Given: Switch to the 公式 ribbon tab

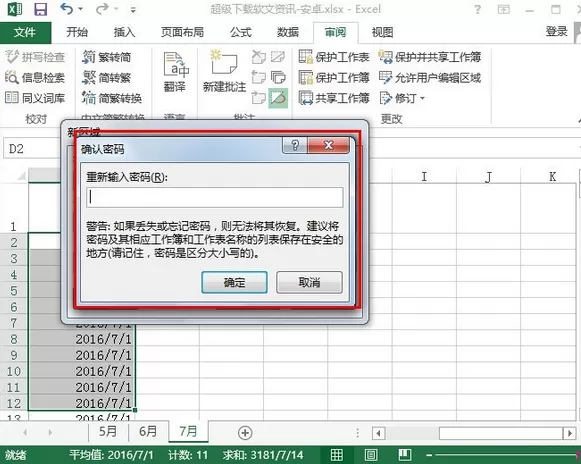Looking at the screenshot, I should pyautogui.click(x=240, y=33).
